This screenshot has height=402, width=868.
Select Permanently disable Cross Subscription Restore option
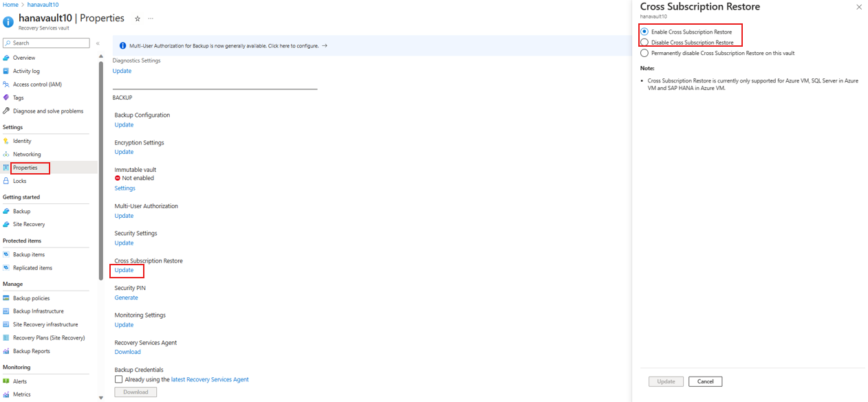pos(644,53)
